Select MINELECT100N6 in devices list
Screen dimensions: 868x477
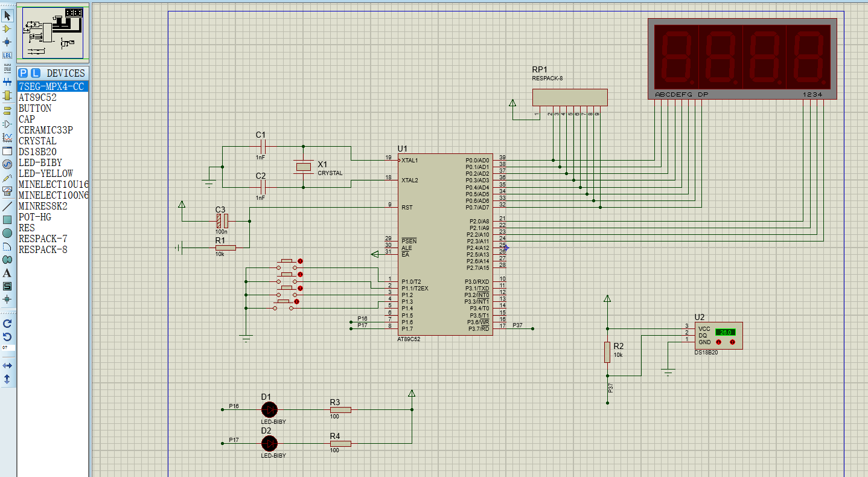click(53, 195)
